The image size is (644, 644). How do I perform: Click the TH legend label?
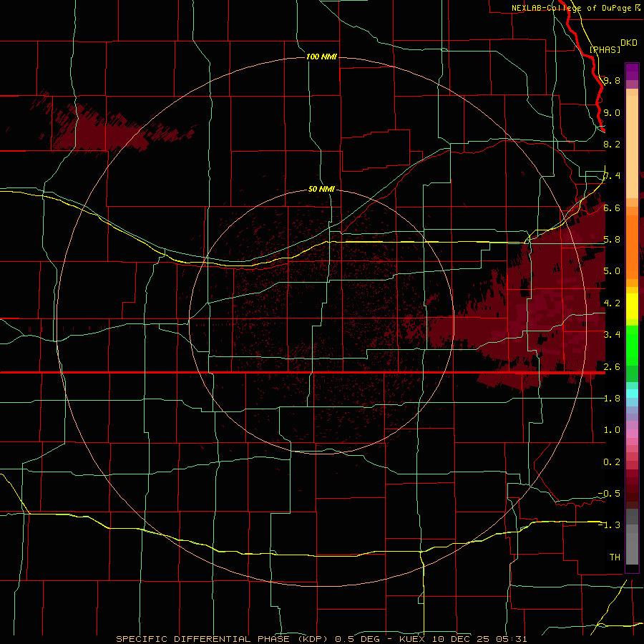coord(615,557)
